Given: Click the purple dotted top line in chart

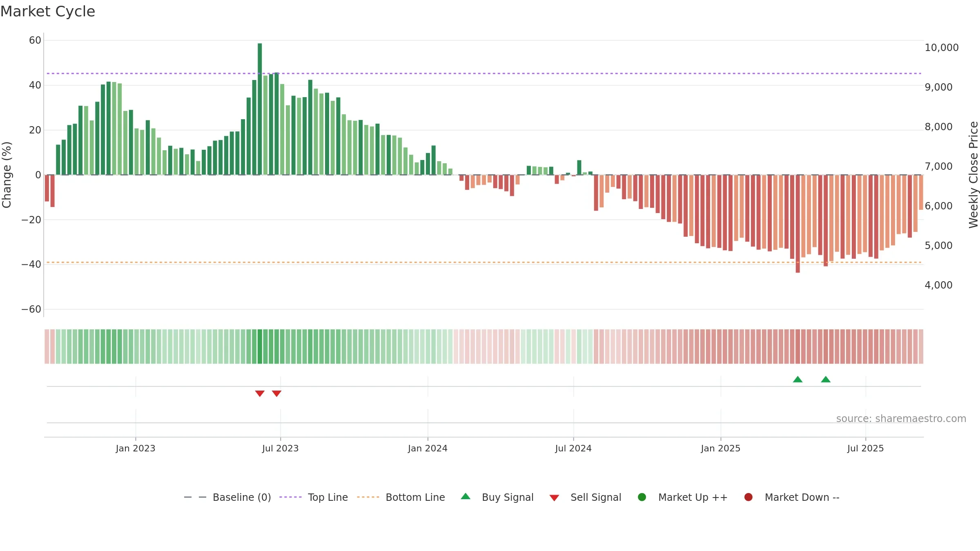Looking at the screenshot, I should 484,73.
